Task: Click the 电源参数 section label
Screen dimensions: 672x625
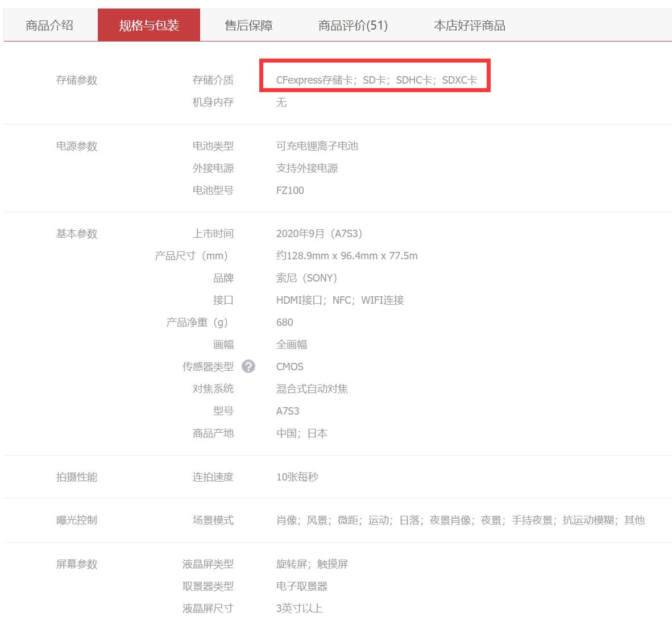Action: [76, 146]
